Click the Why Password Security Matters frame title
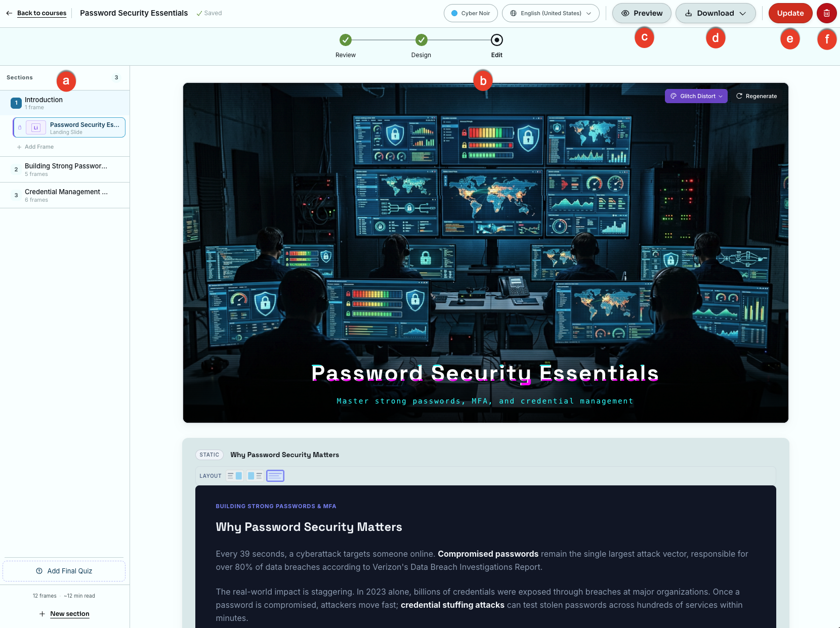The image size is (840, 628). point(285,455)
